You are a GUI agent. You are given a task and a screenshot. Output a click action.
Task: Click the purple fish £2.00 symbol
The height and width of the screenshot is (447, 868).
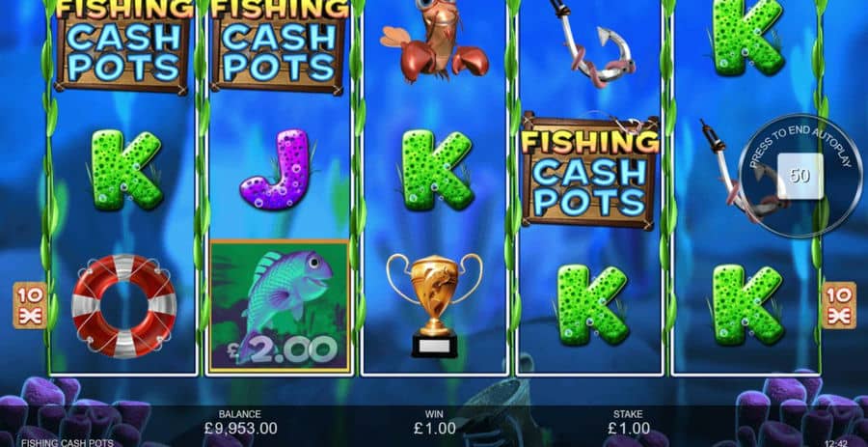pyautogui.click(x=280, y=305)
